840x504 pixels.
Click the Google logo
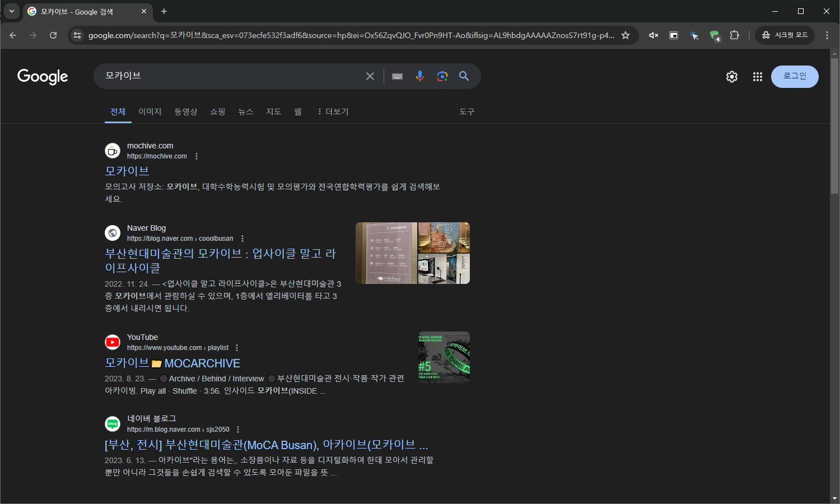click(x=43, y=77)
